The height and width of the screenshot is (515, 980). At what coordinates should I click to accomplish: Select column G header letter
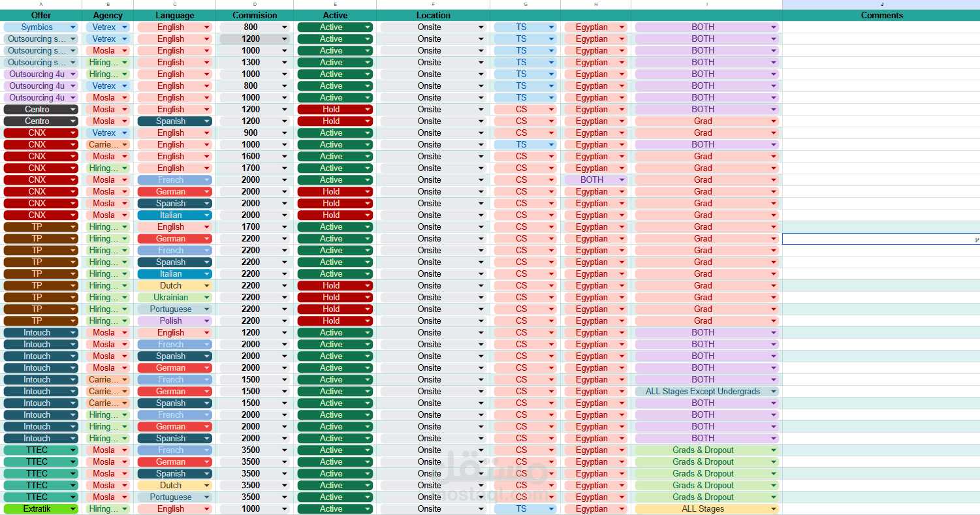pyautogui.click(x=525, y=5)
